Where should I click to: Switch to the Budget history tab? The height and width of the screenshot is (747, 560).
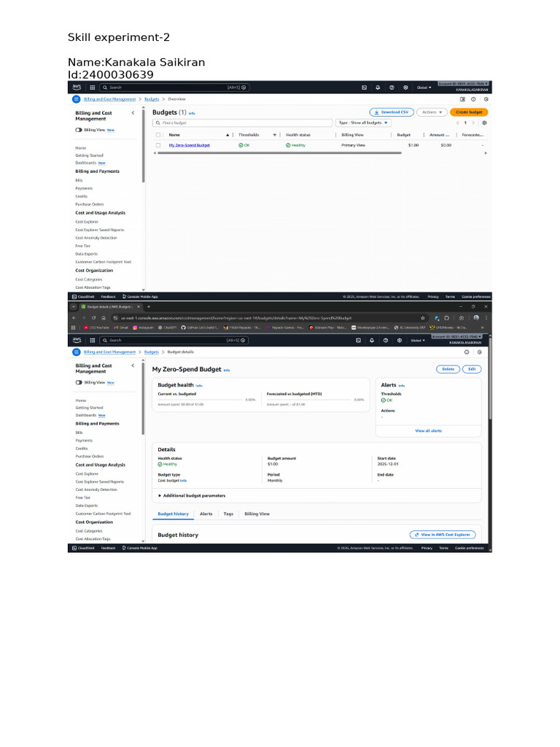click(174, 514)
